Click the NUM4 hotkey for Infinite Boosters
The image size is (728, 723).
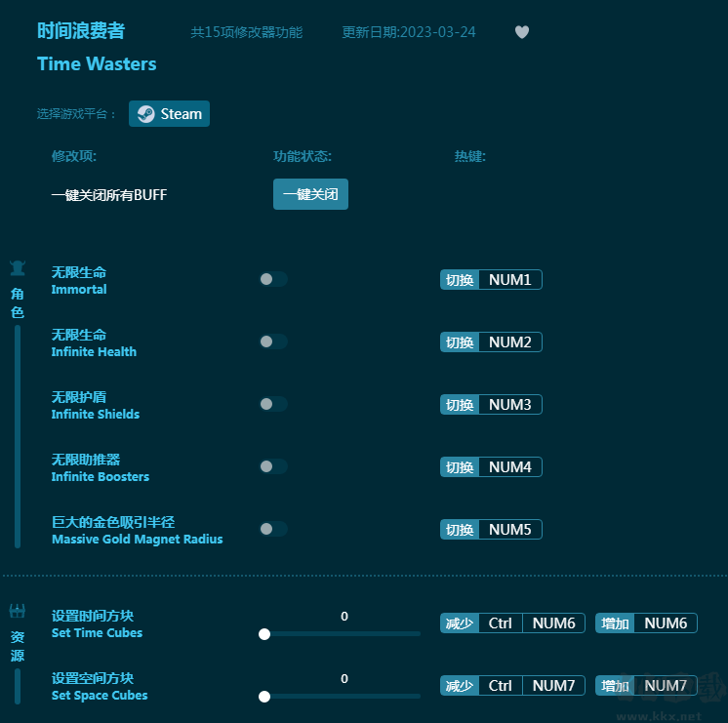click(509, 467)
